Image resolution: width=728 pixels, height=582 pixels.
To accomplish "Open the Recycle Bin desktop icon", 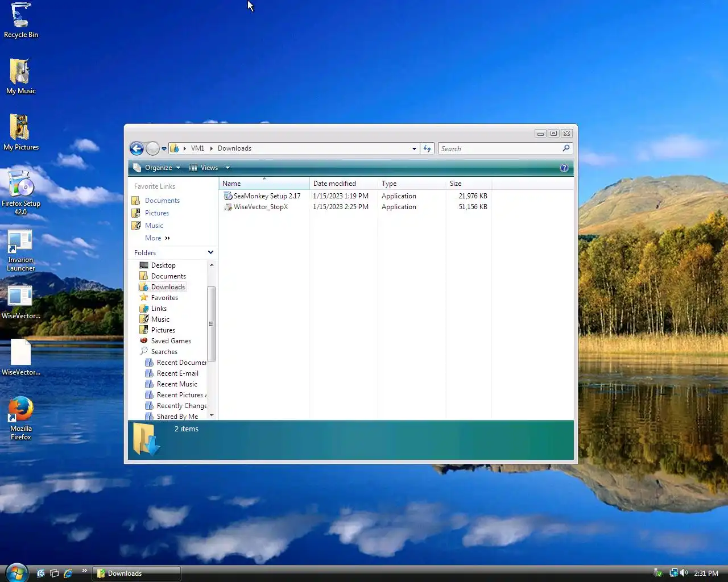I will tap(21, 20).
